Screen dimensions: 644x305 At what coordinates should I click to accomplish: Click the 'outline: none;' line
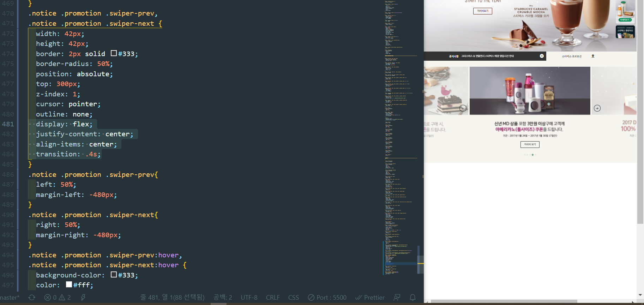coord(64,114)
